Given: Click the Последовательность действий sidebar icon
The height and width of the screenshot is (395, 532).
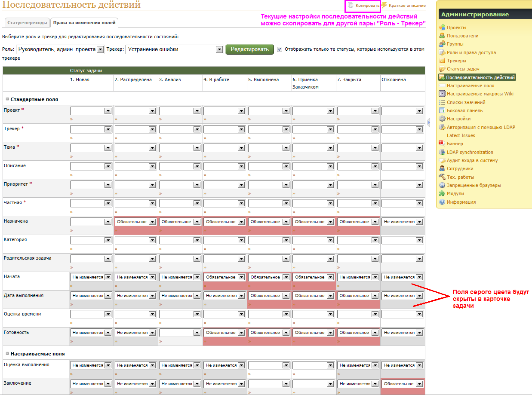Looking at the screenshot, I should 442,77.
